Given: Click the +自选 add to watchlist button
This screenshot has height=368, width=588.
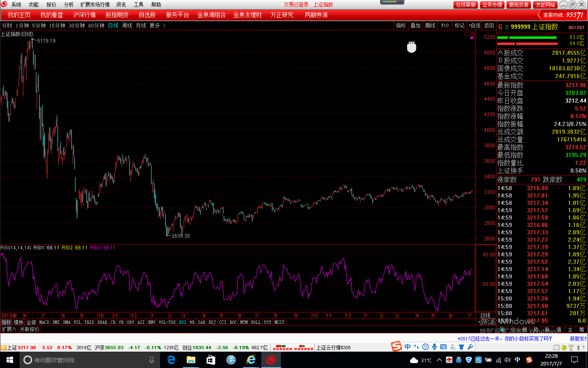Looking at the screenshot, I should (x=474, y=25).
